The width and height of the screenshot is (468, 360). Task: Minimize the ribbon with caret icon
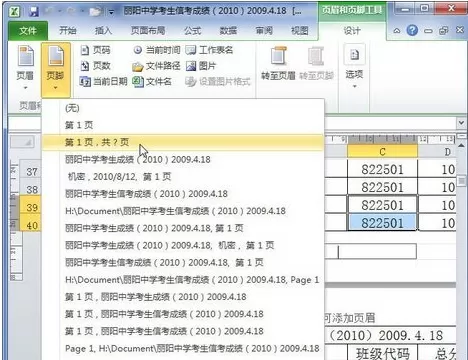397,31
